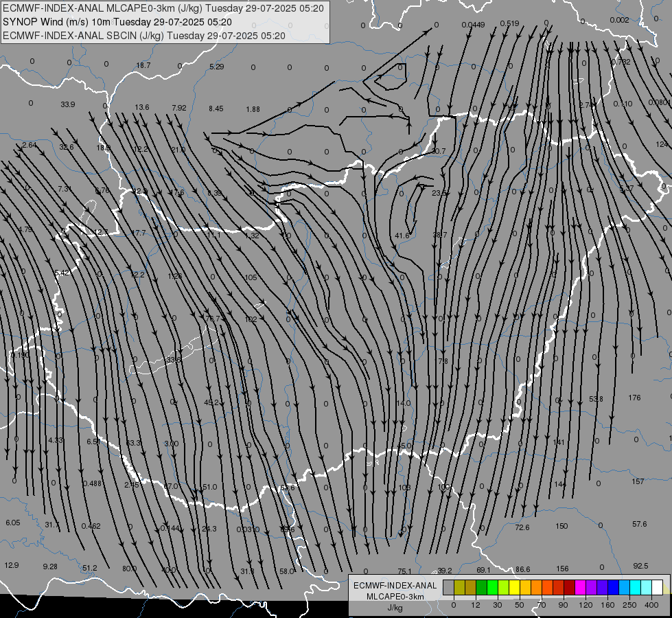Click map value 102
This screenshot has height=618, width=672.
(x=251, y=319)
